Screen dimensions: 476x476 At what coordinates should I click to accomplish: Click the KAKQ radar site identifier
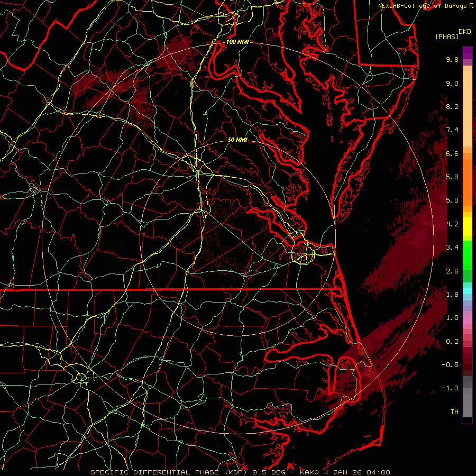click(309, 472)
